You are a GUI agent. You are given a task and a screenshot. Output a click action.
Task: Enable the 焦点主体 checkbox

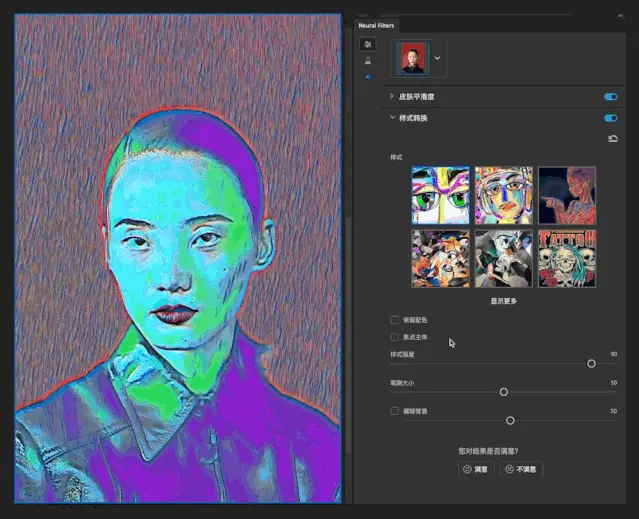pyautogui.click(x=394, y=337)
